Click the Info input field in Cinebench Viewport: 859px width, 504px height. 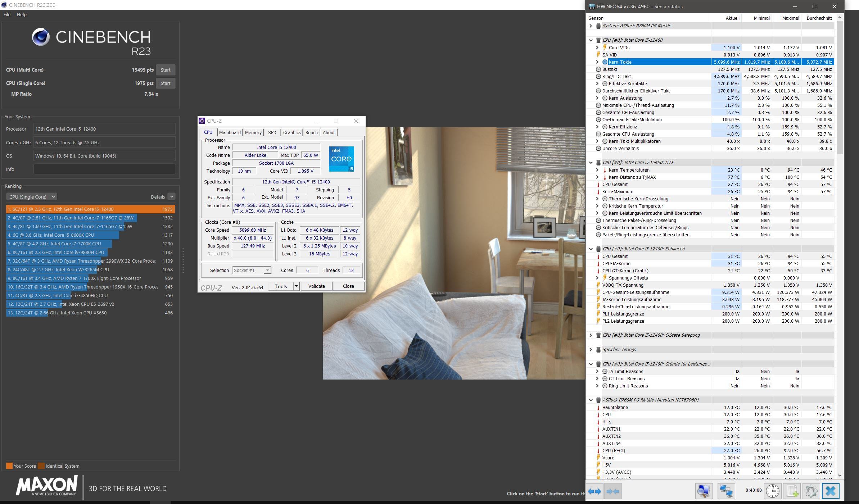[104, 169]
